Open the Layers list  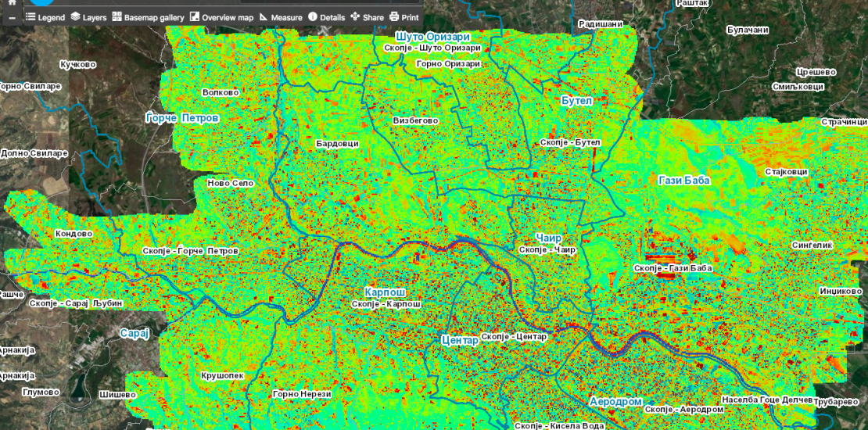[x=88, y=16]
